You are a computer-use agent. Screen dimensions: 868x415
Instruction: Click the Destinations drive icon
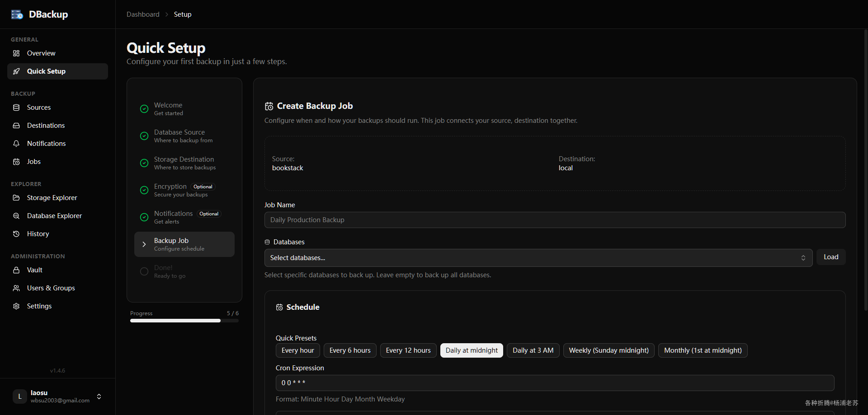click(x=16, y=126)
